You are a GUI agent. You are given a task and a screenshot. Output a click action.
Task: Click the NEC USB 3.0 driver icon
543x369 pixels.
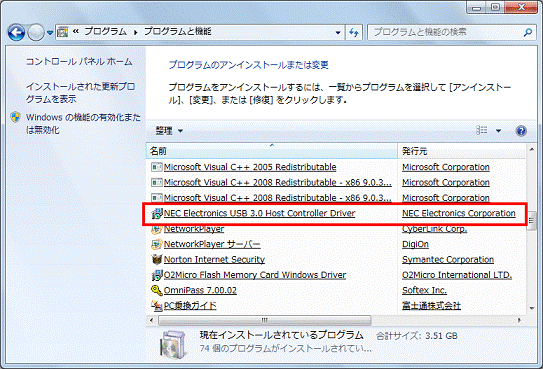(x=157, y=214)
